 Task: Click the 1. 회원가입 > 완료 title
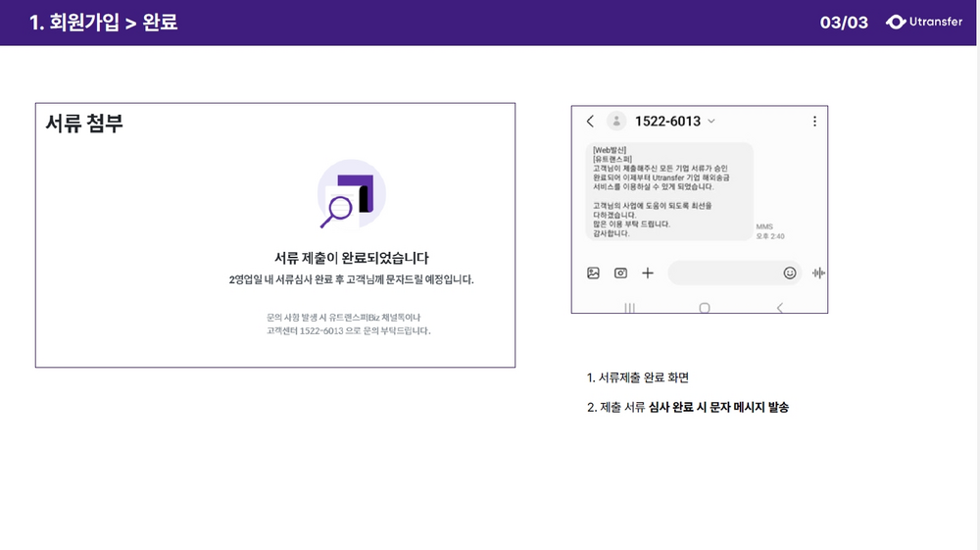[x=104, y=23]
